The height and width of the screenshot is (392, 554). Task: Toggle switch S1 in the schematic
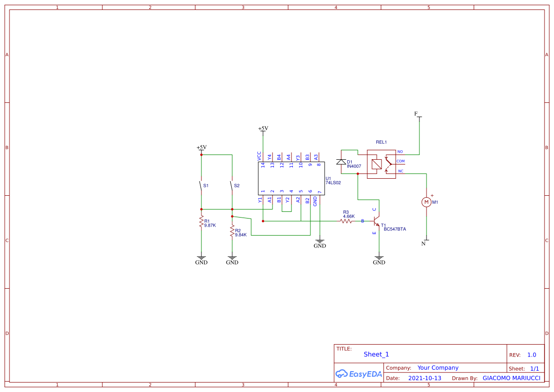pyautogui.click(x=201, y=186)
